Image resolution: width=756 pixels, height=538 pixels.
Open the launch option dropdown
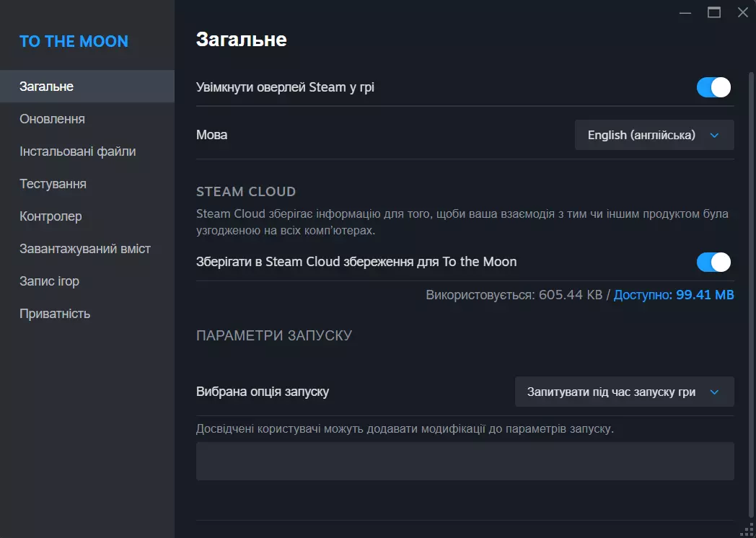click(x=624, y=392)
